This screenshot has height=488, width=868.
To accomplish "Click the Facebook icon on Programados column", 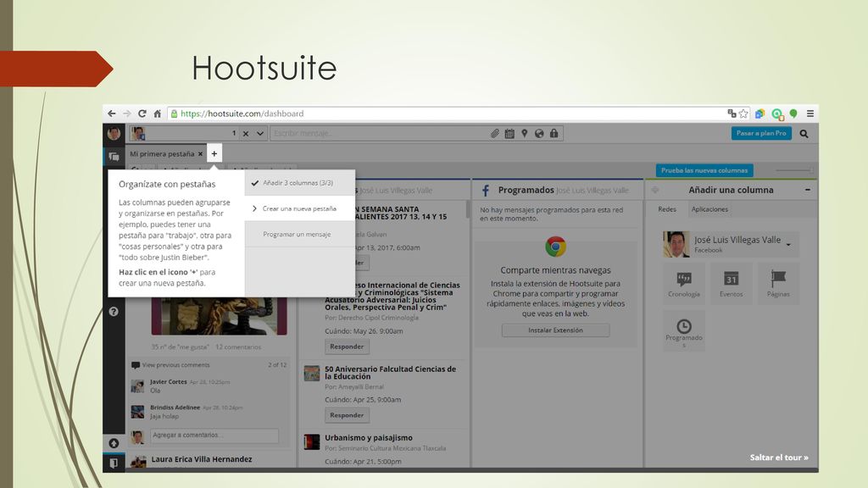I will pyautogui.click(x=486, y=191).
